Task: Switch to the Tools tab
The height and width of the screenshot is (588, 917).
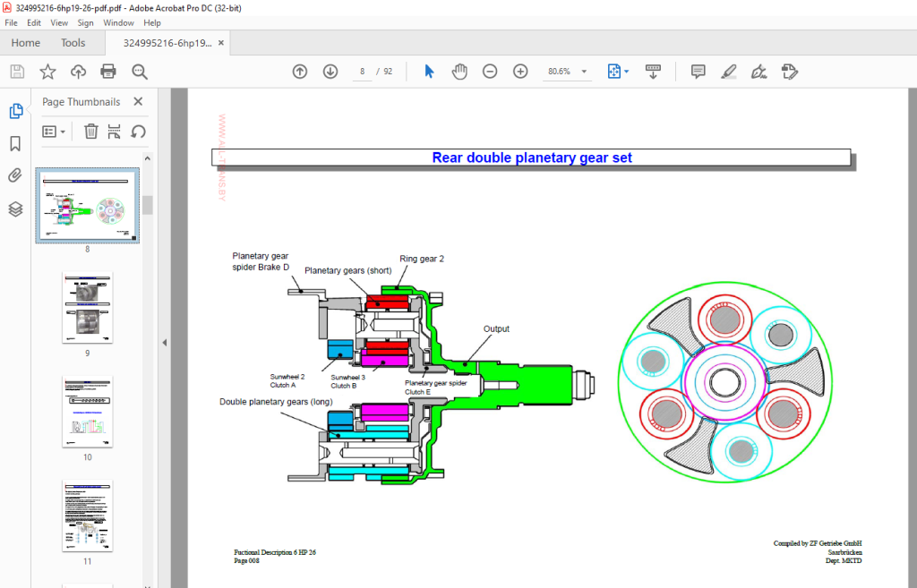Action: pos(73,43)
